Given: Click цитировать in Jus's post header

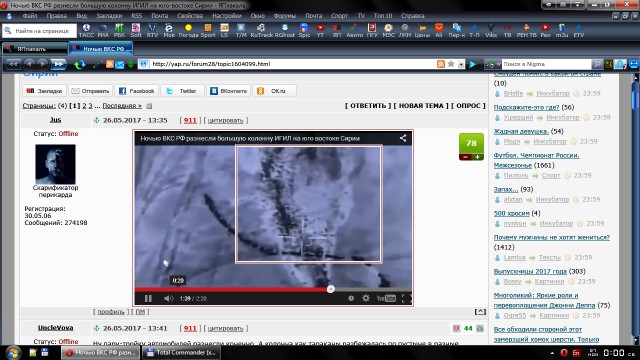Looking at the screenshot, I should (225, 120).
